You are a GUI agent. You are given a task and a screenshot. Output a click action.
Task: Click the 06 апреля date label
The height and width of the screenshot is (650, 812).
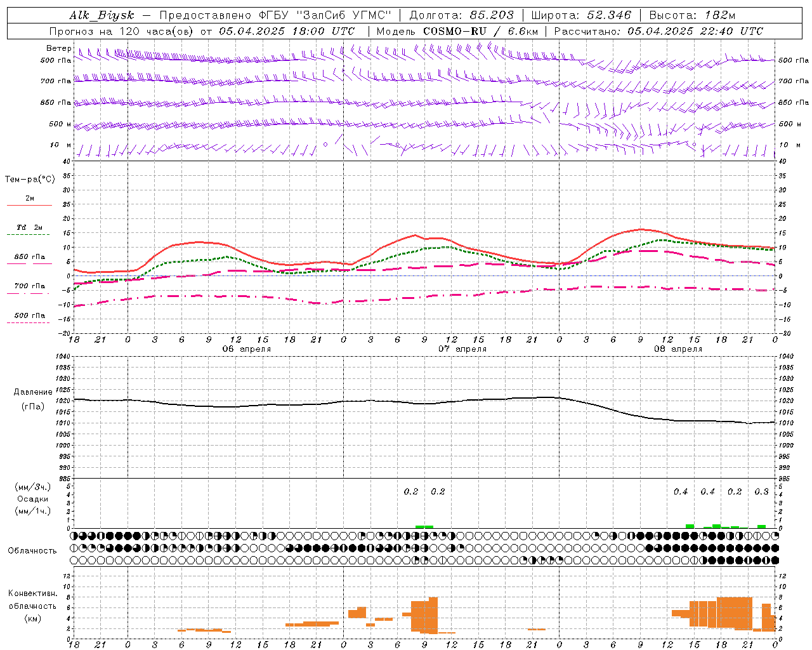(246, 349)
